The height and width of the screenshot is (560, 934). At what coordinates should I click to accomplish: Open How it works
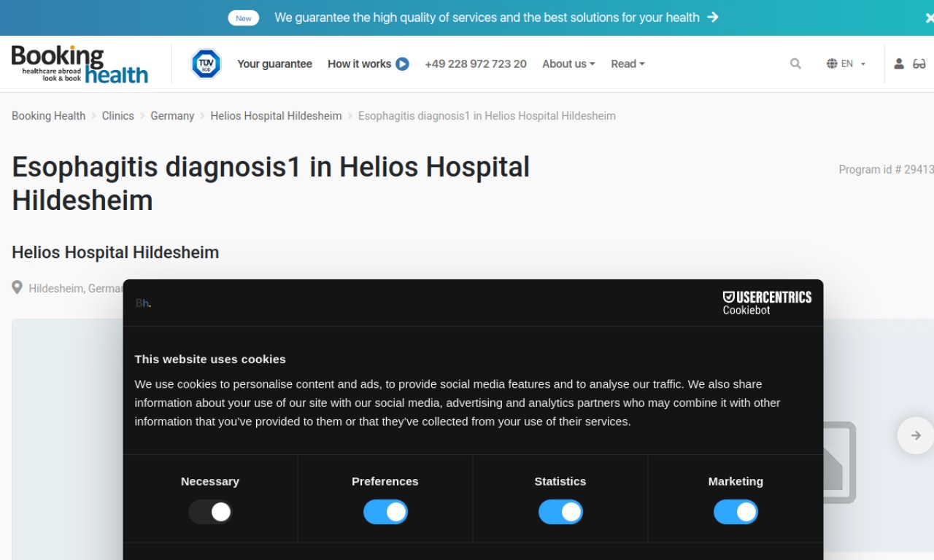pyautogui.click(x=360, y=64)
